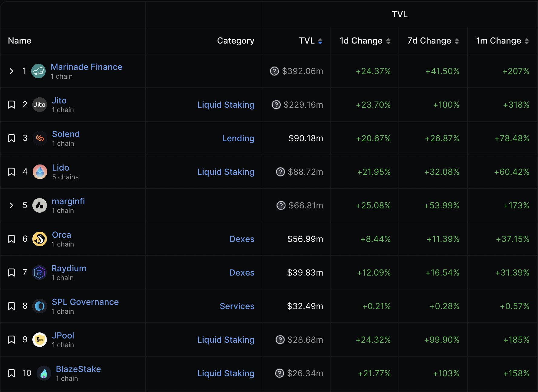Expand the Marinade Finance row
The image size is (538, 392).
click(x=11, y=71)
